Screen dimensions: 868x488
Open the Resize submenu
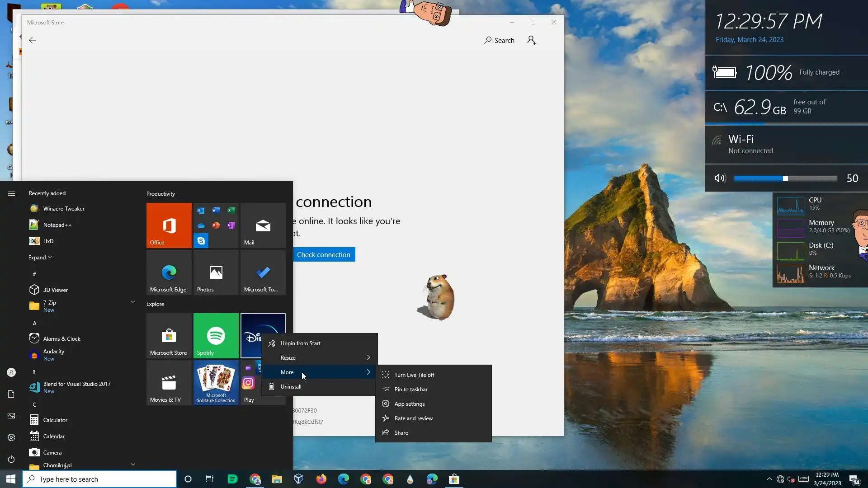pyautogui.click(x=320, y=357)
